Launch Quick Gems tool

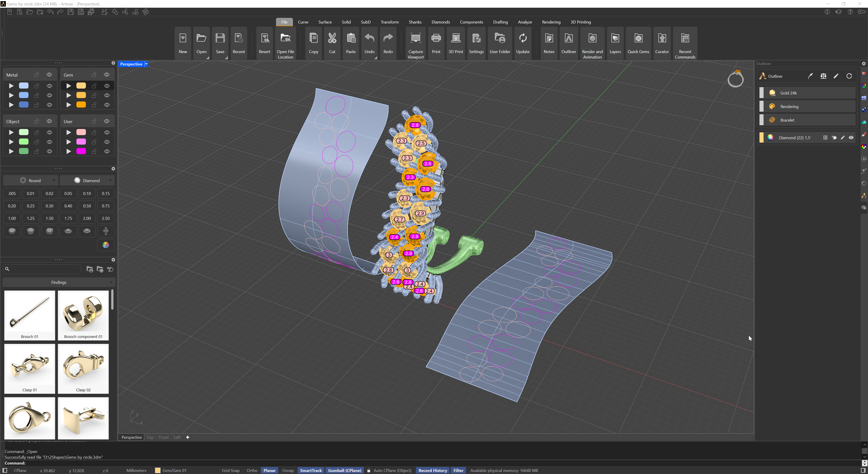pos(638,43)
